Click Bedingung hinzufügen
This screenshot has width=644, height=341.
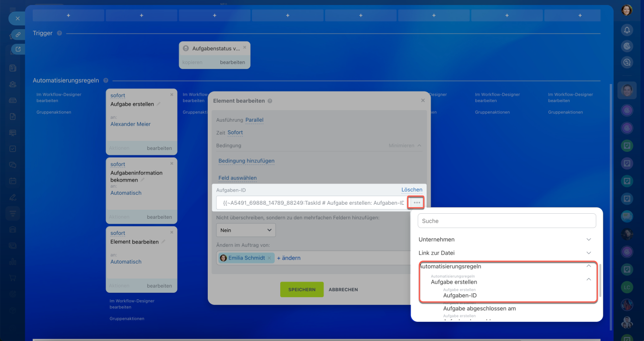[x=247, y=161]
